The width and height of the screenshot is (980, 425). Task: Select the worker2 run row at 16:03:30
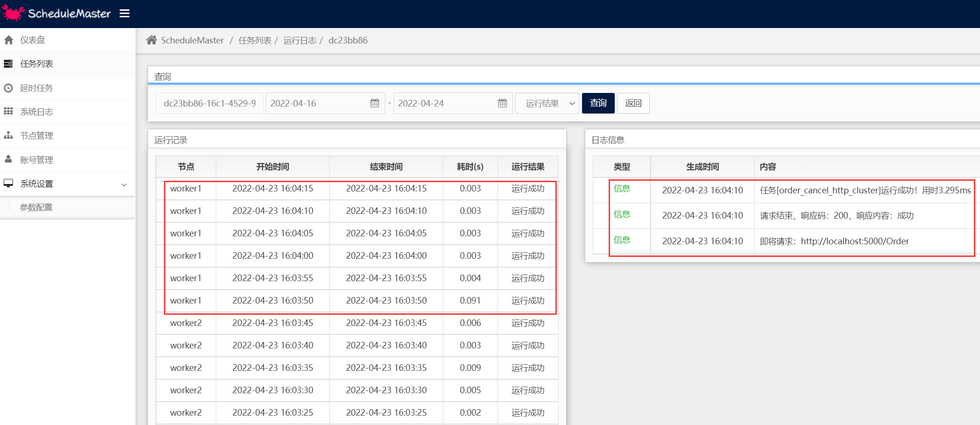pos(357,390)
